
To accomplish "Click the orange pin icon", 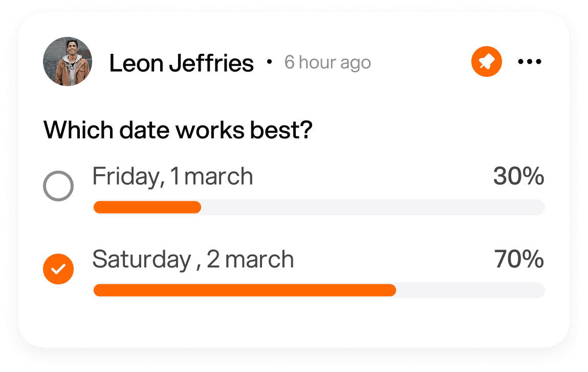I will (486, 62).
